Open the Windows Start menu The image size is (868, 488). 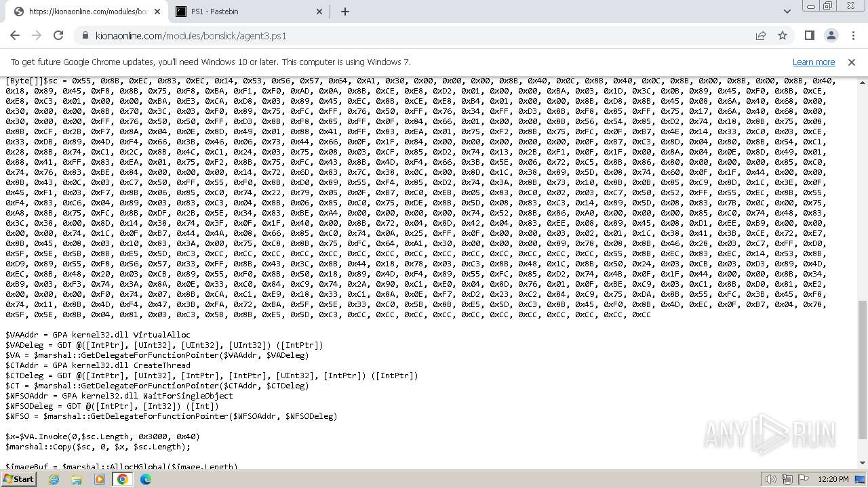click(19, 479)
